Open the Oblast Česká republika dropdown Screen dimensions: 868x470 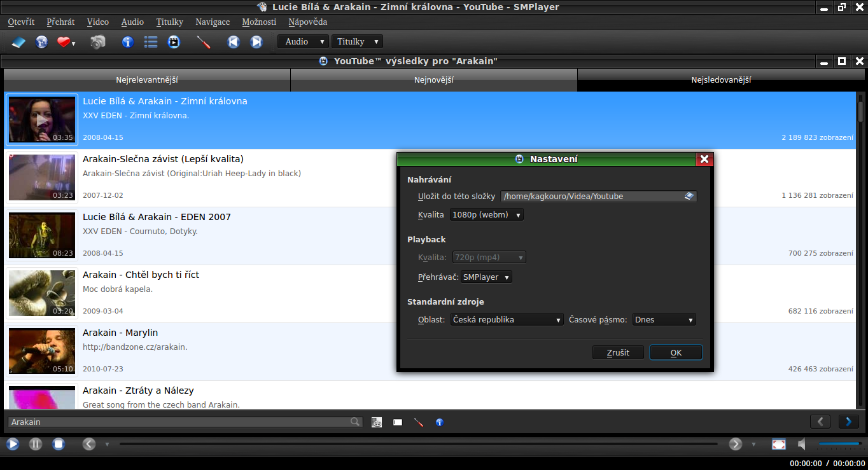pyautogui.click(x=507, y=319)
